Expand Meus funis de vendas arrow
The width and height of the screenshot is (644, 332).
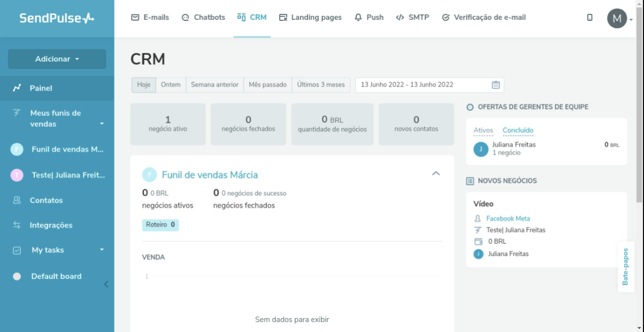(102, 124)
